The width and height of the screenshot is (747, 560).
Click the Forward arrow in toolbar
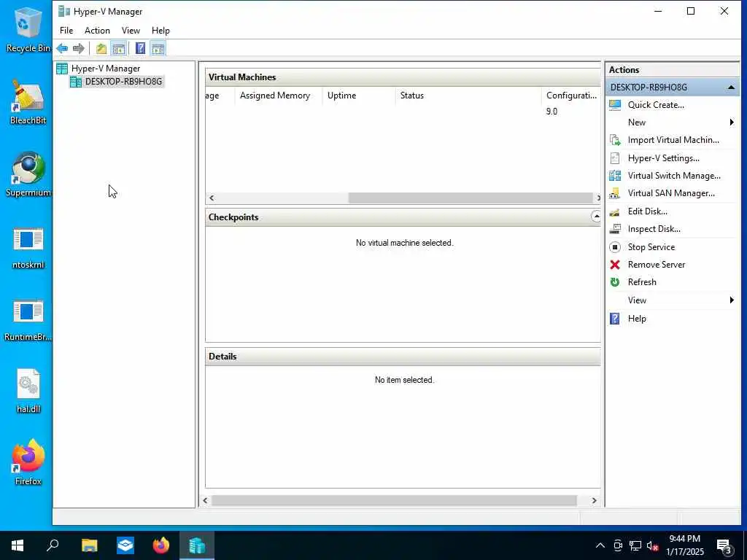79,48
